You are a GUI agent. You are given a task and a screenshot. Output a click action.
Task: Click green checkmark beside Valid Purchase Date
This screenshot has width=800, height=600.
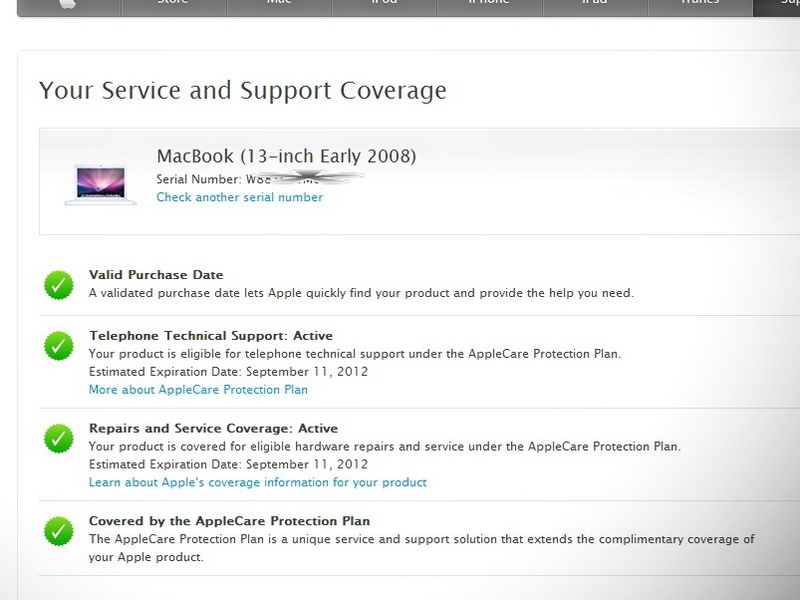[x=58, y=284]
